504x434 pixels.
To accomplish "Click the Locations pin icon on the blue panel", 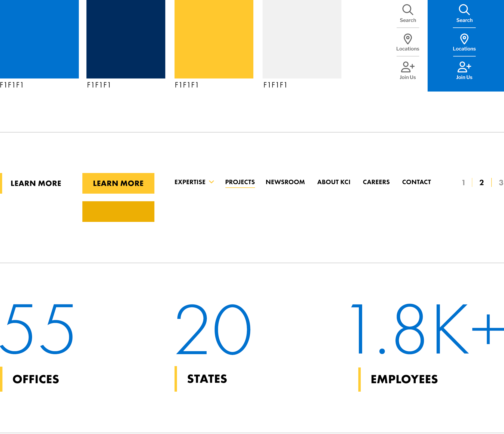I will 464,39.
